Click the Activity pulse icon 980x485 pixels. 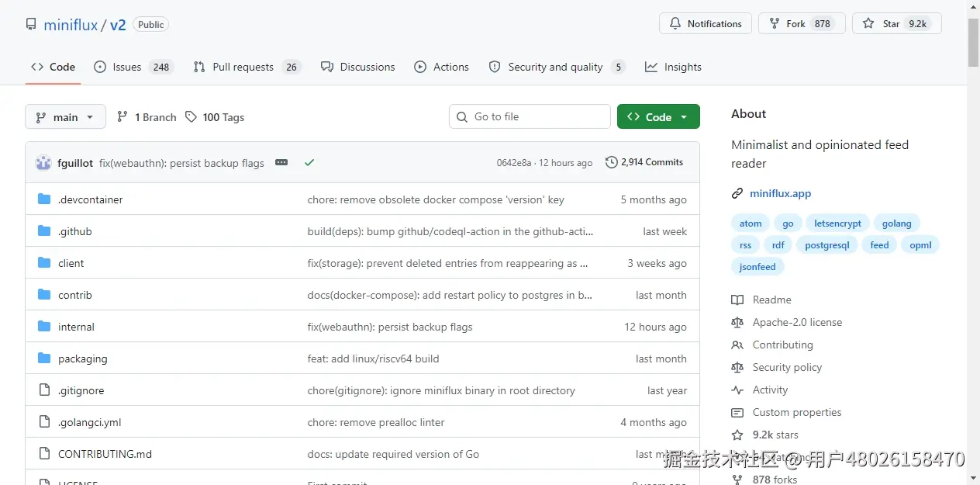737,390
